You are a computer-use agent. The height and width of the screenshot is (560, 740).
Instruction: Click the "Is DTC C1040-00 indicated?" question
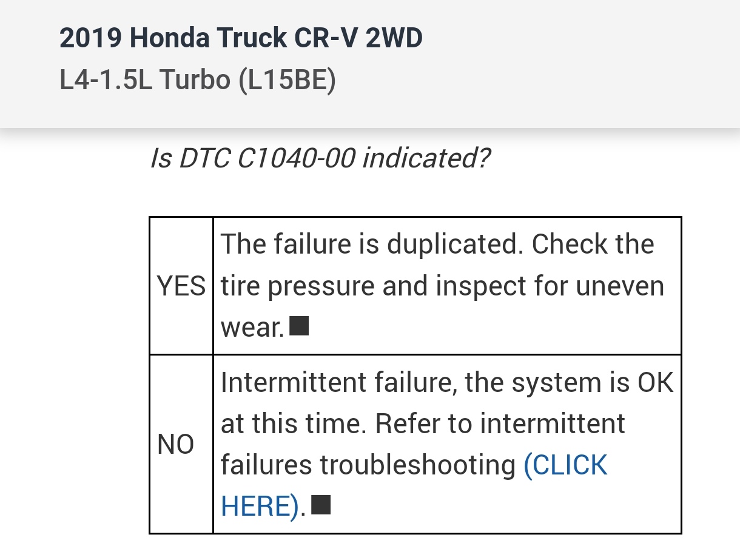319,159
